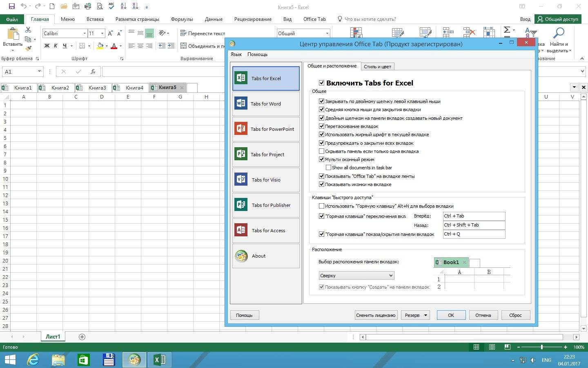Toggle the Включить Tabs for Excel checkbox
The height and width of the screenshot is (368, 588).
pos(321,83)
